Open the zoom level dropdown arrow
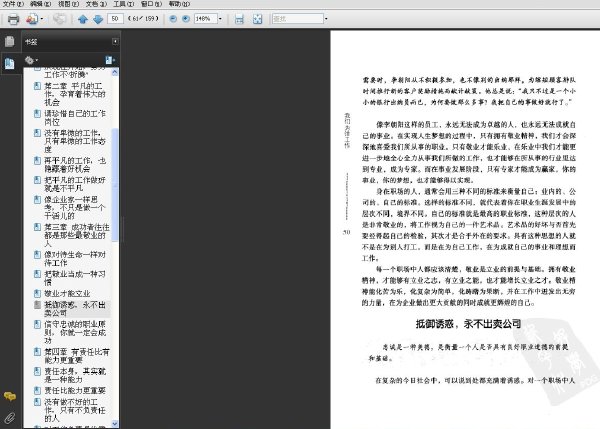 tap(220, 19)
